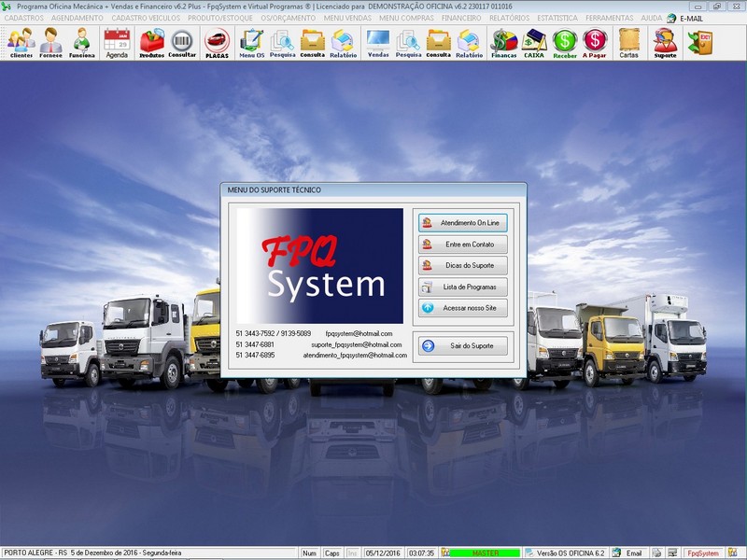Click the green Receber dollar icon
Viewport: 747px width, 560px height.
point(565,43)
